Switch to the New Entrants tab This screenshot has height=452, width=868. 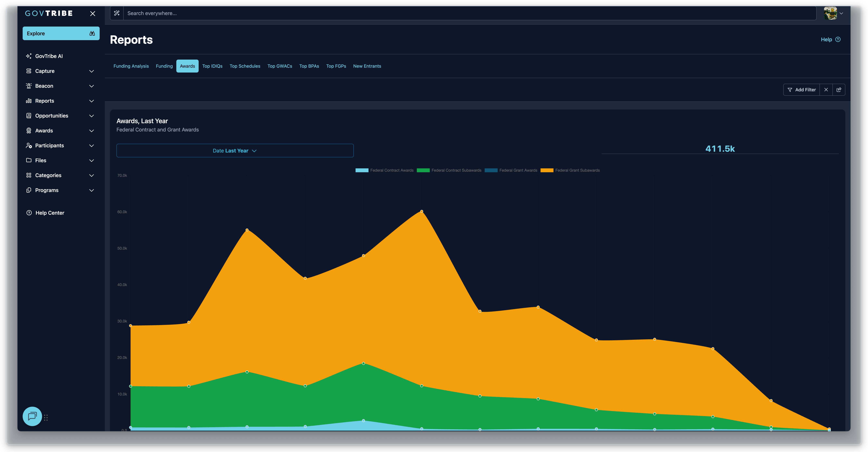(x=367, y=66)
